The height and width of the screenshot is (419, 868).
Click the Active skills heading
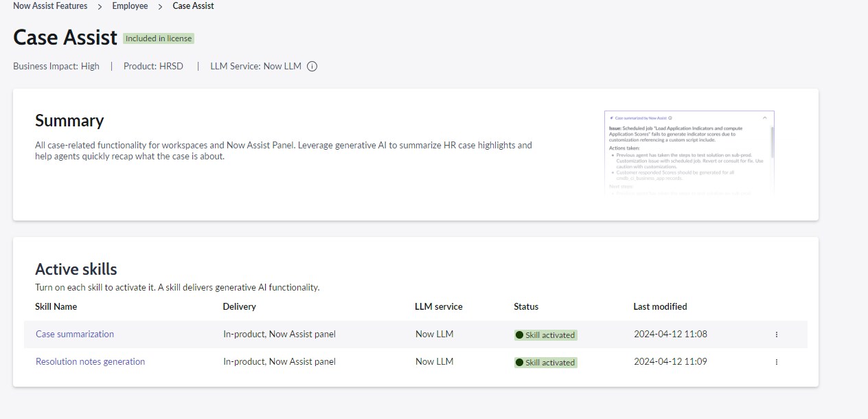point(76,269)
